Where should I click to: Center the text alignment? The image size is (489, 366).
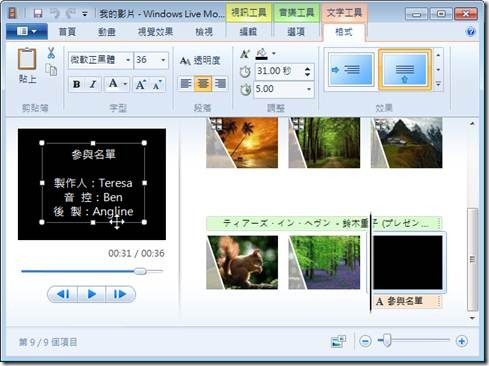pos(203,83)
